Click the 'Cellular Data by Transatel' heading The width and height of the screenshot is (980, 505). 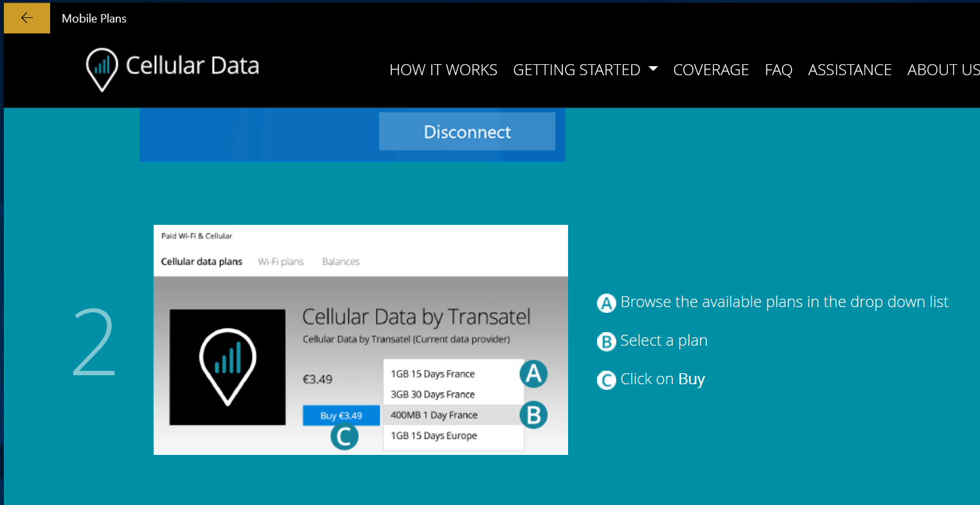coord(416,317)
